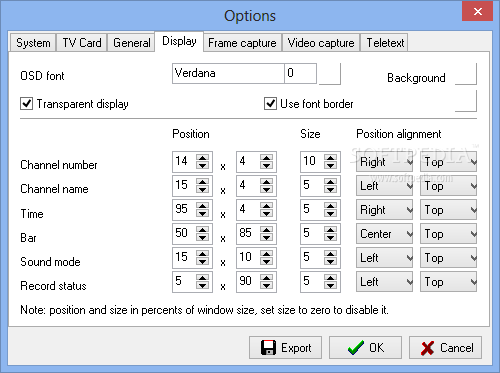Click the Verdana OSD font field
Screen dimensions: 500x373
(x=228, y=73)
